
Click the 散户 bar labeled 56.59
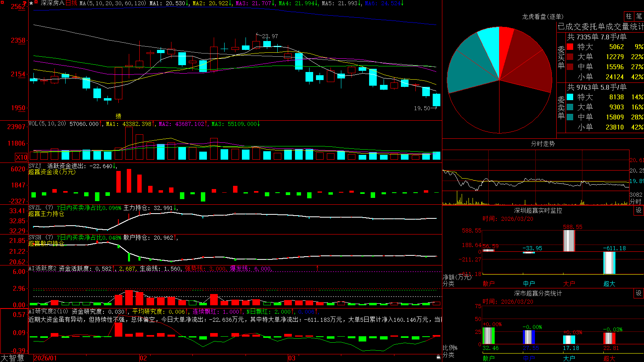tap(489, 251)
